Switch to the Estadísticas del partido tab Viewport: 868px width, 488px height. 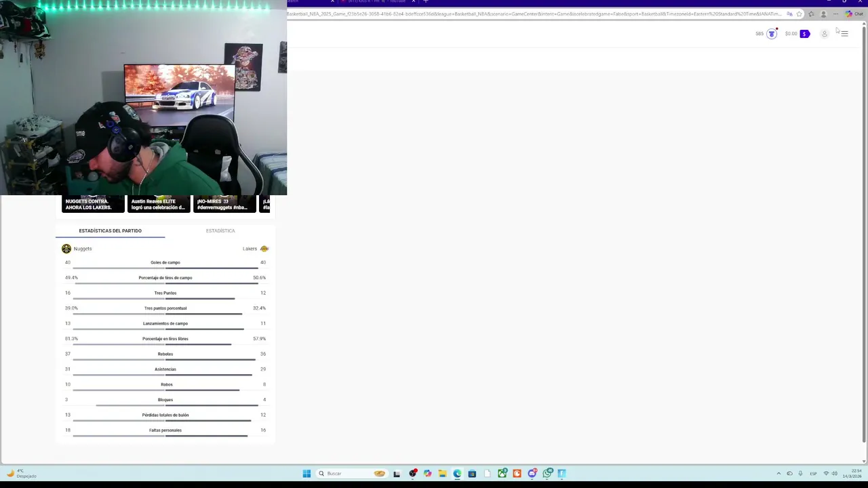[x=110, y=230]
